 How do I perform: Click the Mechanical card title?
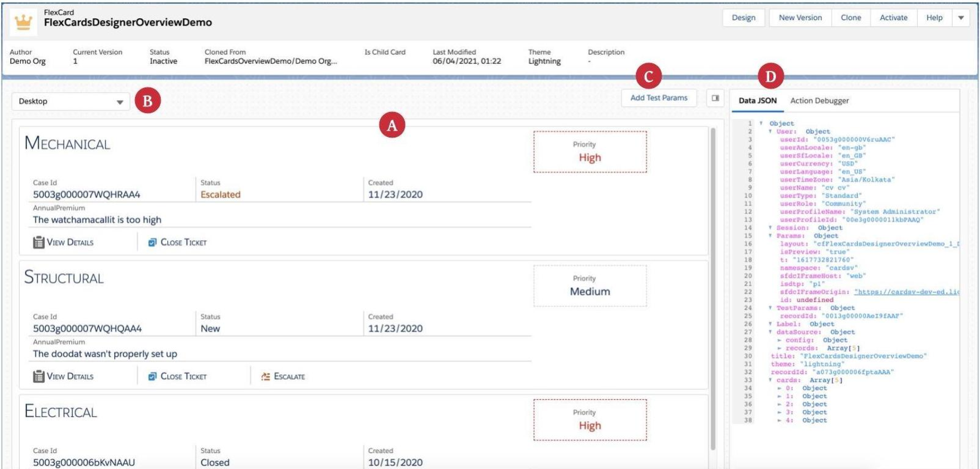pos(67,143)
